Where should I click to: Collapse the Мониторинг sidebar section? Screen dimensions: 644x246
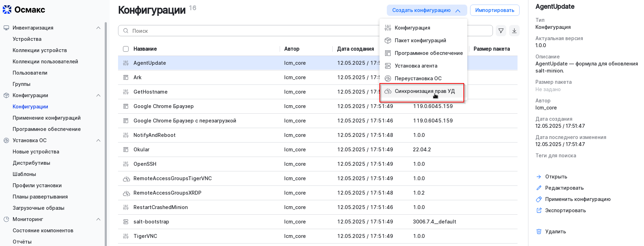pyautogui.click(x=98, y=219)
